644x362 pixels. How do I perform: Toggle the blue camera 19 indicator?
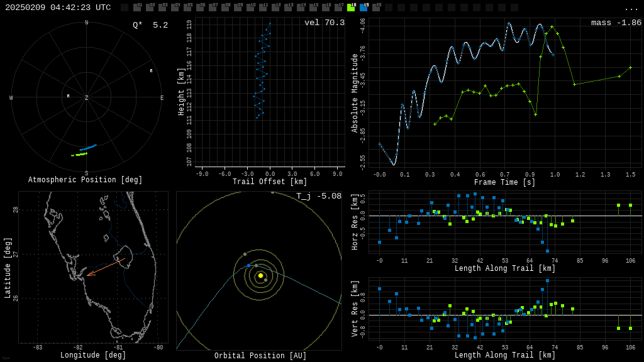point(364,8)
